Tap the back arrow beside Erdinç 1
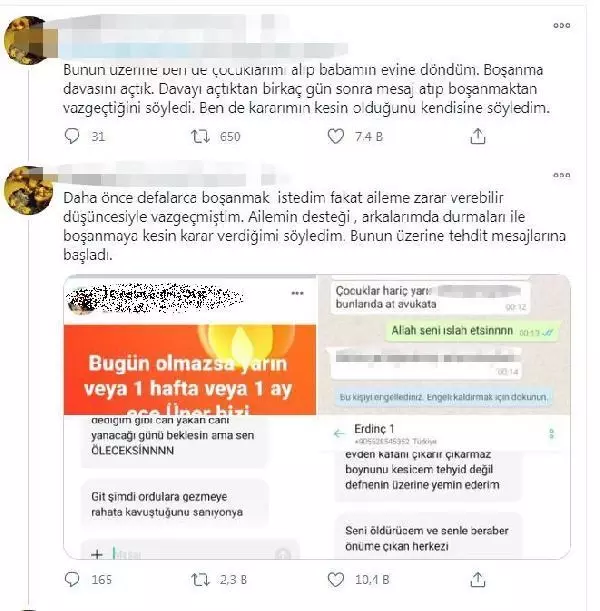 pyautogui.click(x=339, y=433)
